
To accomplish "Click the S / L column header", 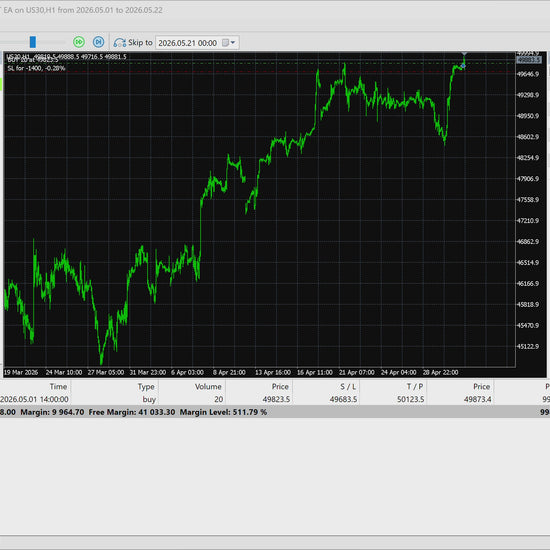I will (x=348, y=387).
